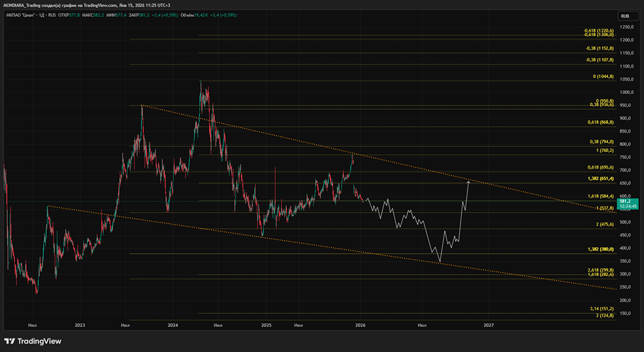Click the 2026 marker on time axis
The image size is (644, 352).
[360, 326]
